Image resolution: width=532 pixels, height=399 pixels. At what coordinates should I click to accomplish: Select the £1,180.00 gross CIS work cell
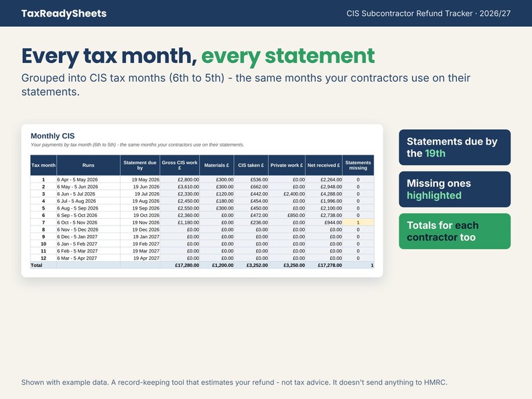click(180, 222)
